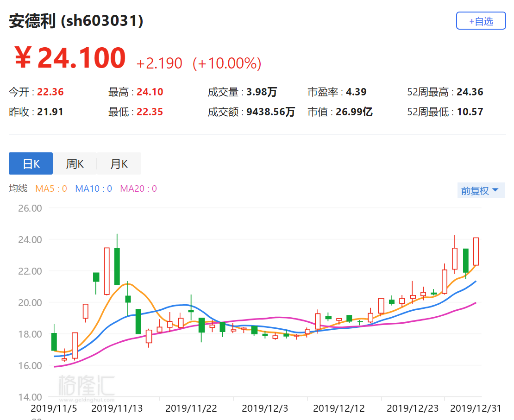Click the 成交额 value 9438.56万
Viewport: 514px width, 420px height.
pos(271,112)
